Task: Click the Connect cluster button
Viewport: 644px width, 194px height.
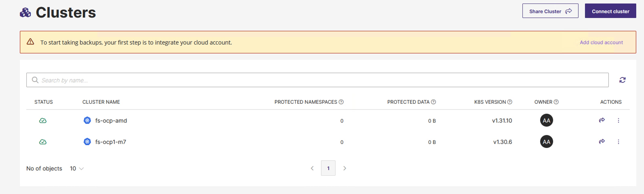Action: coord(610,11)
